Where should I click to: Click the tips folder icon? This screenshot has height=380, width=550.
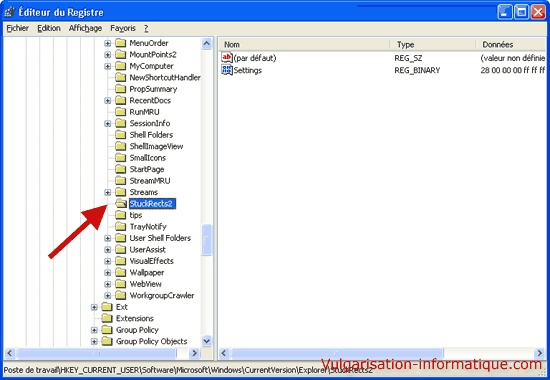[121, 215]
